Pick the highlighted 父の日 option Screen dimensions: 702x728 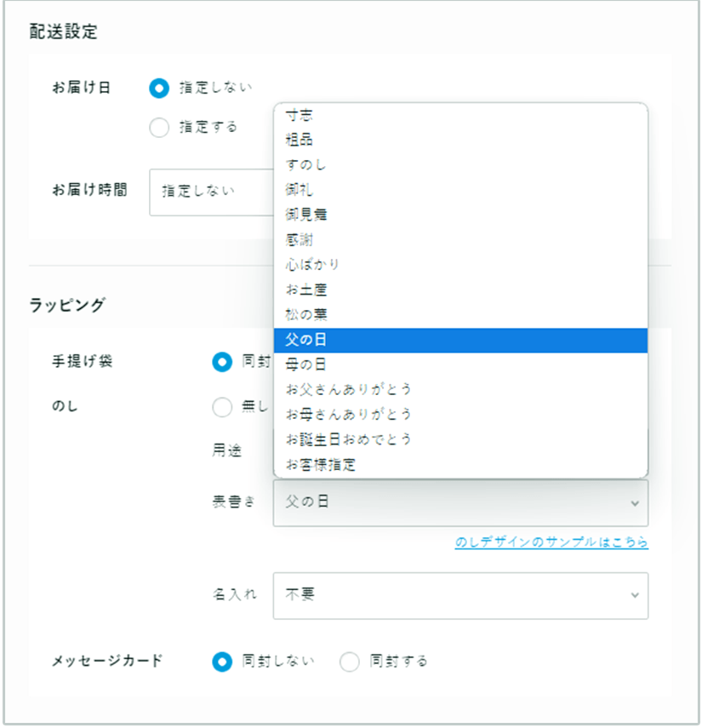(x=460, y=340)
